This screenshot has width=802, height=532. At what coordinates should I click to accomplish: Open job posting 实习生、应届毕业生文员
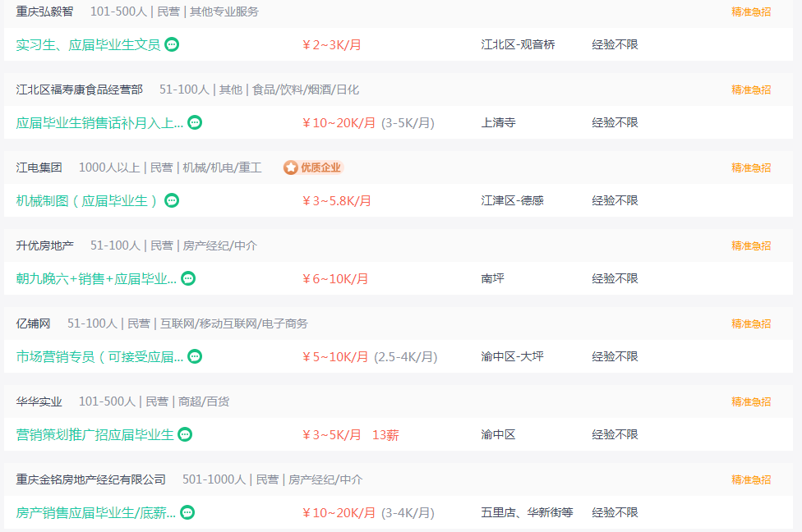[88, 44]
